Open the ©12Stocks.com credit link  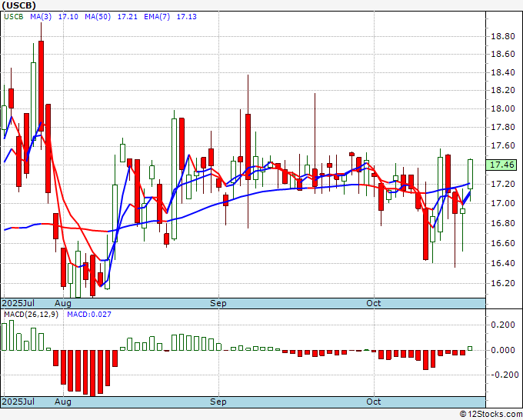[491, 415]
